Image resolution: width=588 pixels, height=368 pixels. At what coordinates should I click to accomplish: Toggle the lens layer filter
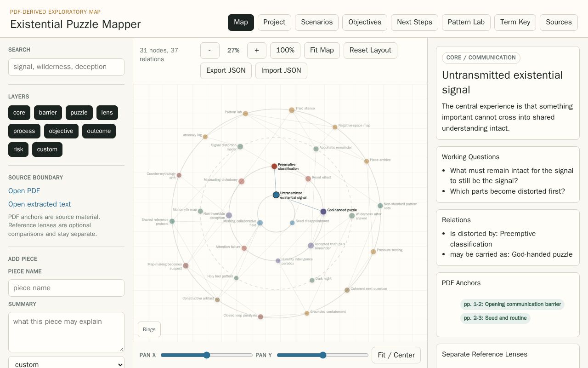[107, 113]
